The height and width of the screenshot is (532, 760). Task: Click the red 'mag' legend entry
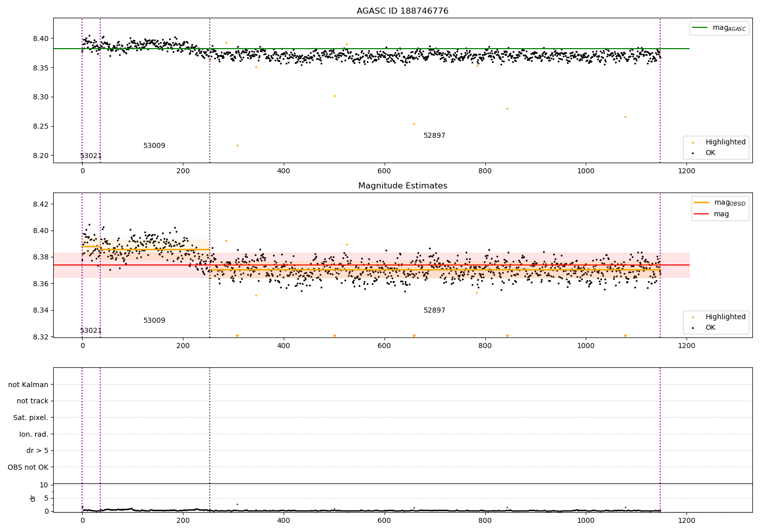pyautogui.click(x=711, y=214)
